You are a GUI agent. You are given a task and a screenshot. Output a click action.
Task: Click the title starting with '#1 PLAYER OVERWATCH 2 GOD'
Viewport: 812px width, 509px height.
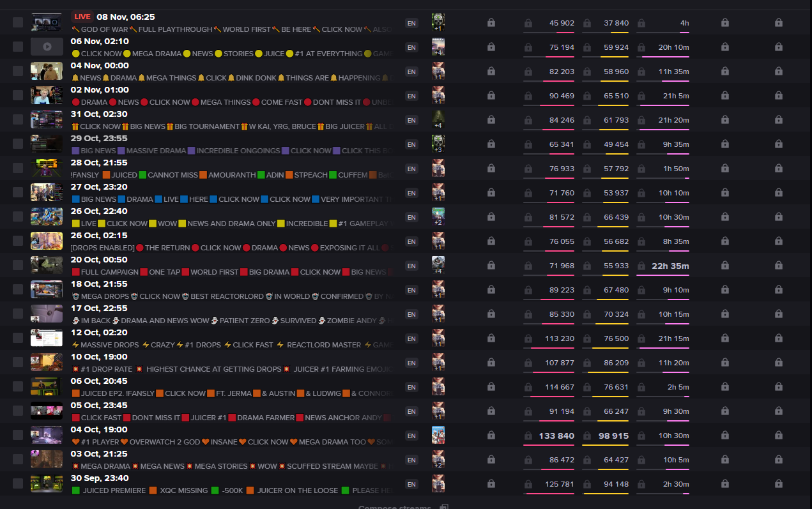tap(233, 442)
